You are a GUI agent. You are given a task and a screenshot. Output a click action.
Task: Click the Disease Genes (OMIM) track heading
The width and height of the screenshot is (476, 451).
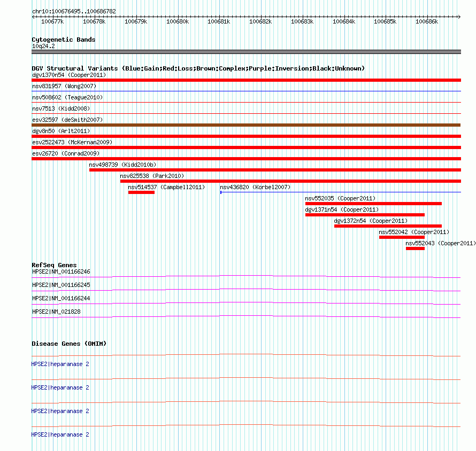69,344
